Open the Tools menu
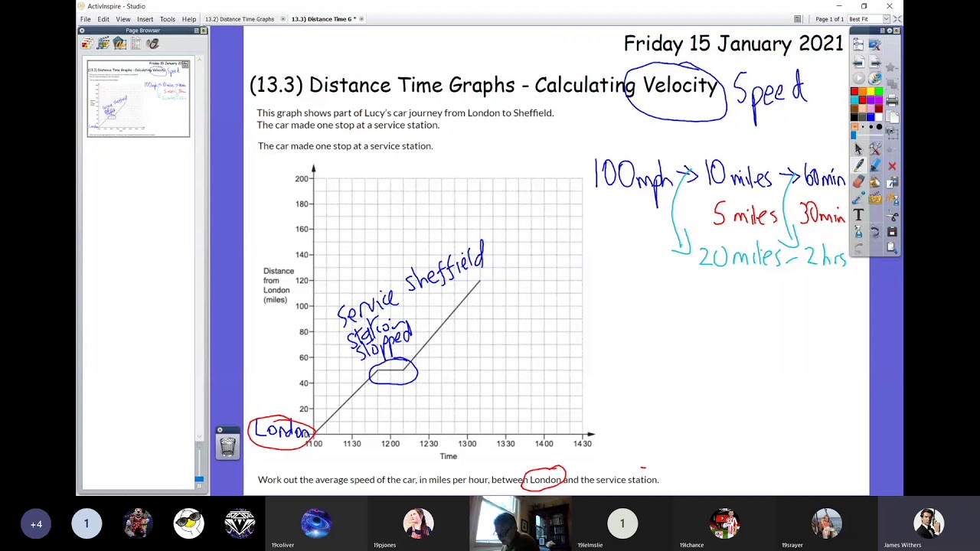 pos(167,19)
